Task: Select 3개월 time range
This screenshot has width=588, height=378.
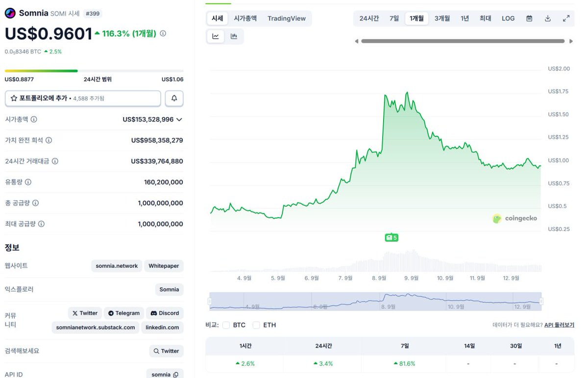Action: [442, 19]
